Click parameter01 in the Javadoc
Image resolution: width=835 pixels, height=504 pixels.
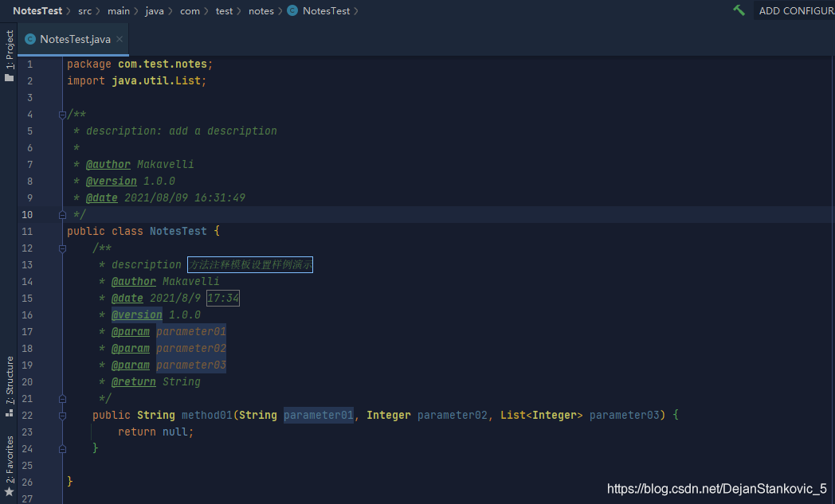[191, 331]
